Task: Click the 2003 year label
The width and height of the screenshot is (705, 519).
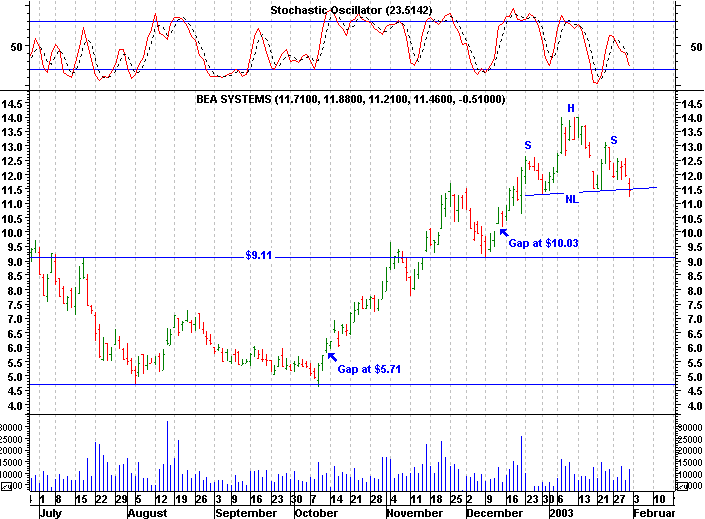Action: (x=562, y=513)
